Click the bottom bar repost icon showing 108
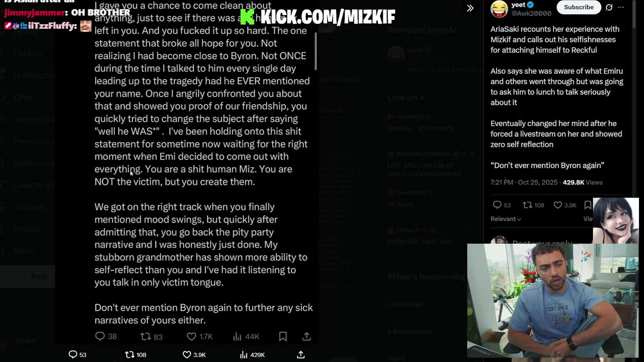The height and width of the screenshot is (362, 644). [129, 354]
